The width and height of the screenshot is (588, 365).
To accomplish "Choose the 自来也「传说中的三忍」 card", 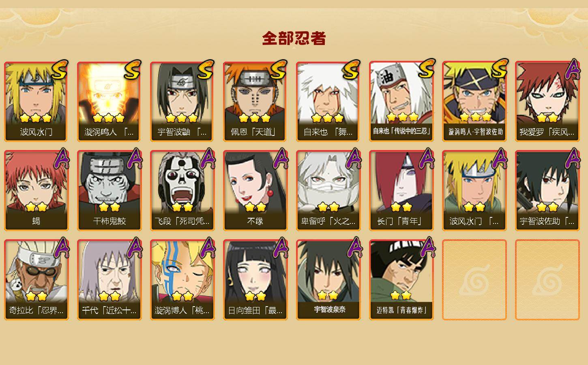I will 401,101.
